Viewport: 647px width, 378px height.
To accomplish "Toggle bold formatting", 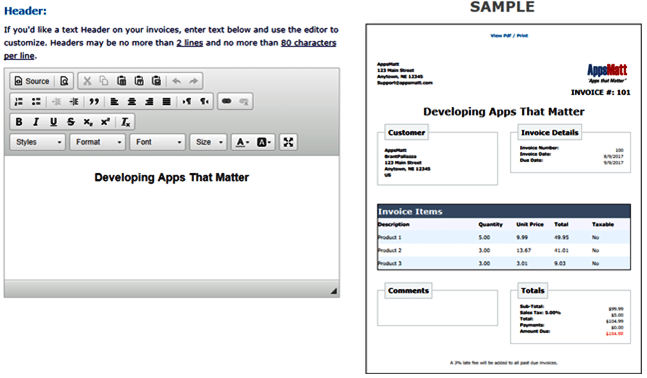I will 19,122.
